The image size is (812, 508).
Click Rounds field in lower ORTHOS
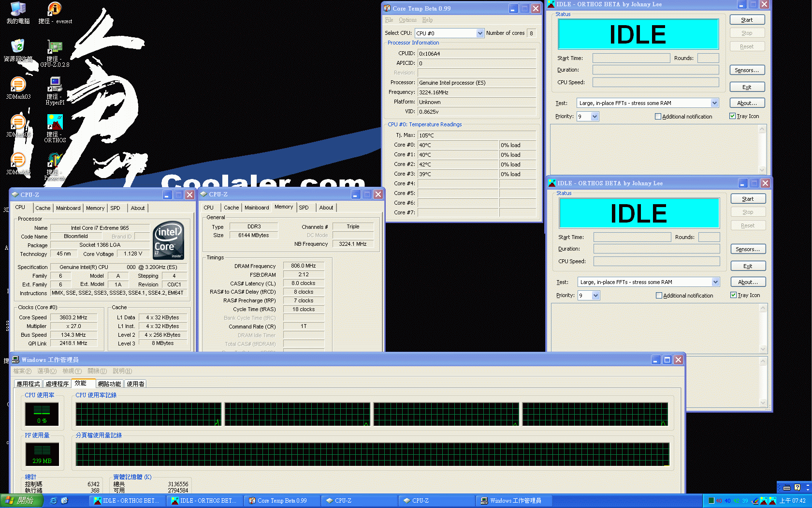[709, 237]
